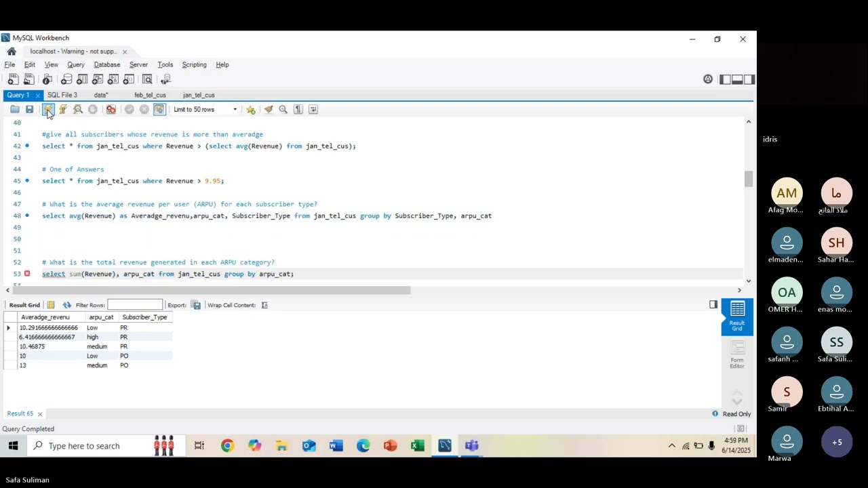
Task: Click the Filter Rows input field
Action: point(135,305)
